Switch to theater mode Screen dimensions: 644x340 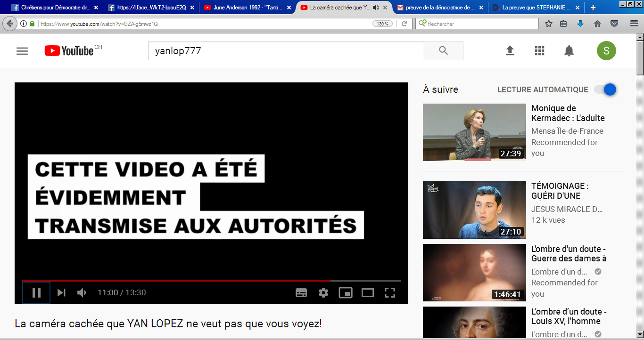tap(368, 292)
